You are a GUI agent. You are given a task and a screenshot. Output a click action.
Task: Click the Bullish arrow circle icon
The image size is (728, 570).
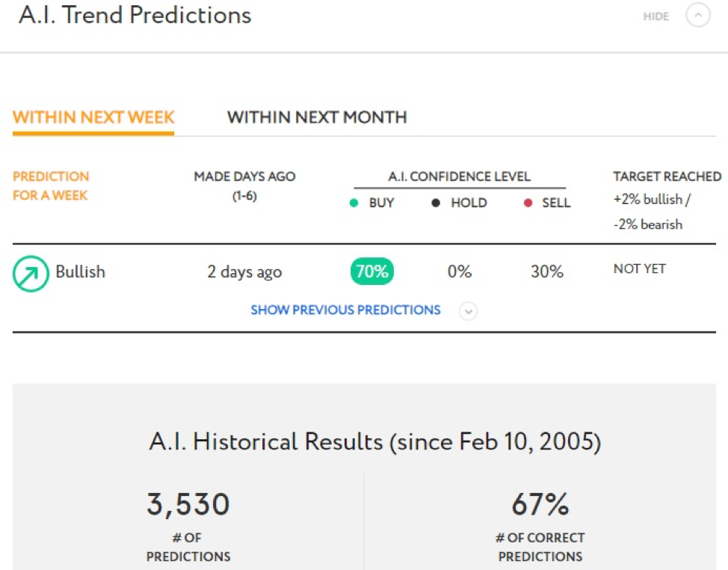(31, 274)
